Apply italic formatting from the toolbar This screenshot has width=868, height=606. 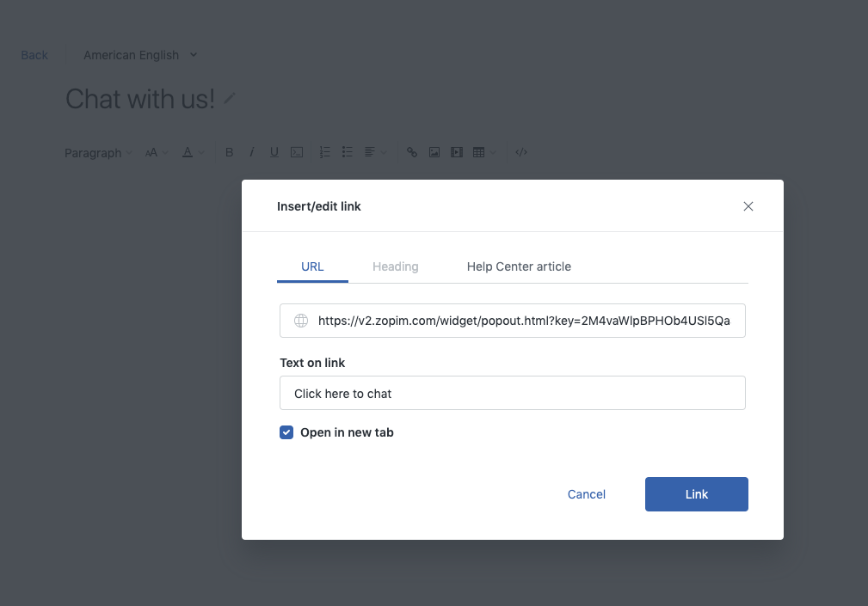251,153
